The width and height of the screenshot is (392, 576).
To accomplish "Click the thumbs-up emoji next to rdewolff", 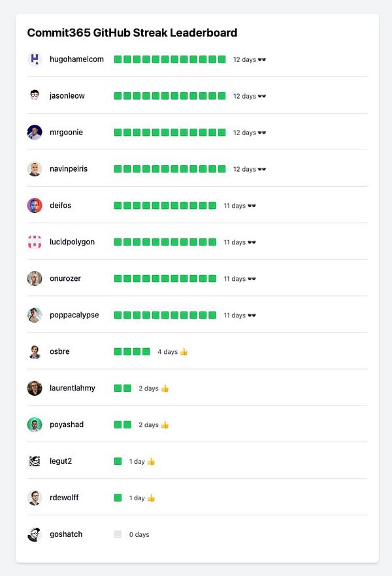I will click(x=150, y=497).
